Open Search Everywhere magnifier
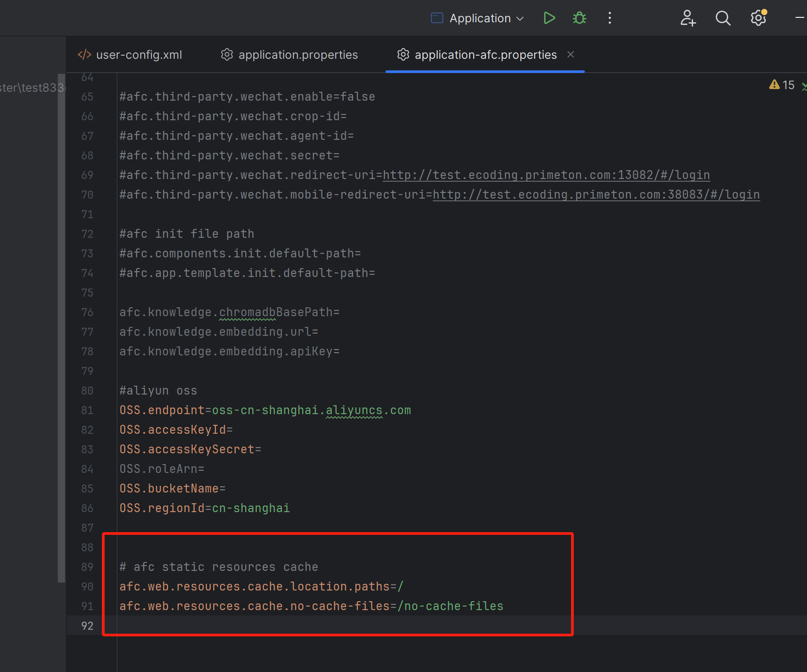807x672 pixels. 723,18
